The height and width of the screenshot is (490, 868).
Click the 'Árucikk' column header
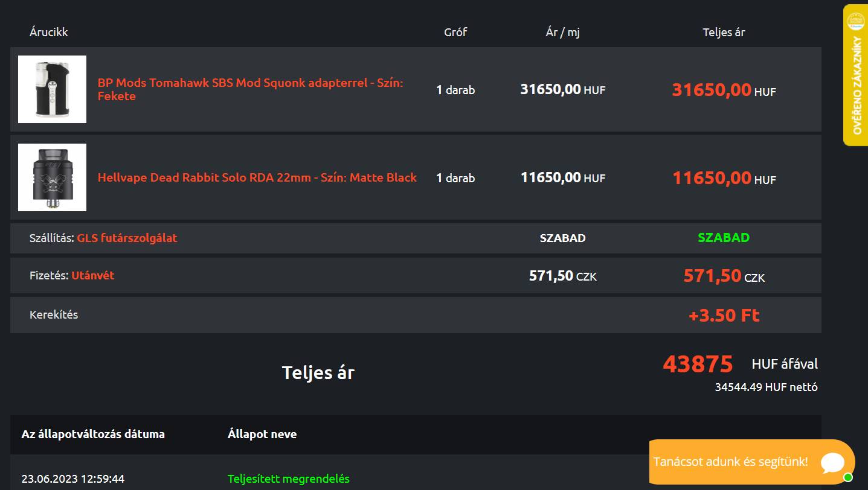49,33
